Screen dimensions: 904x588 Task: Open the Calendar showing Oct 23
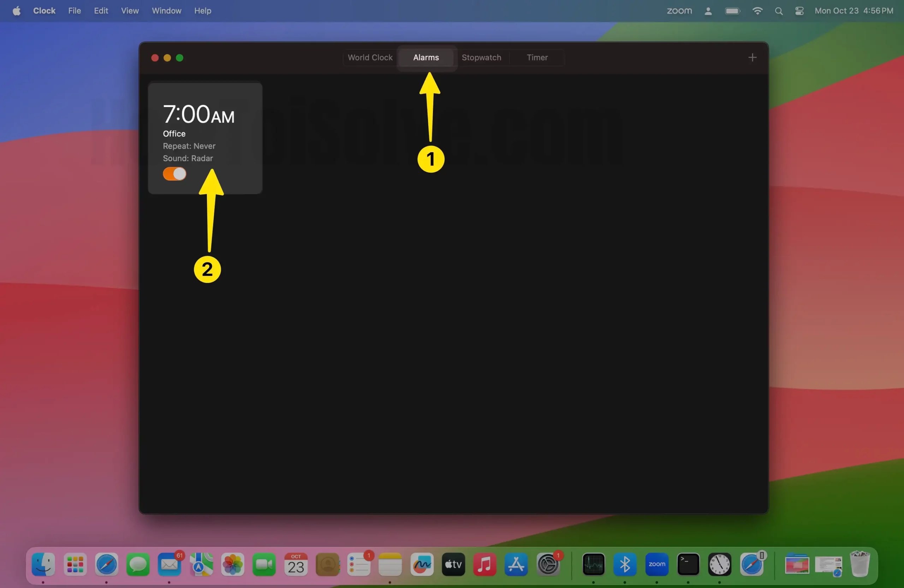click(x=296, y=565)
